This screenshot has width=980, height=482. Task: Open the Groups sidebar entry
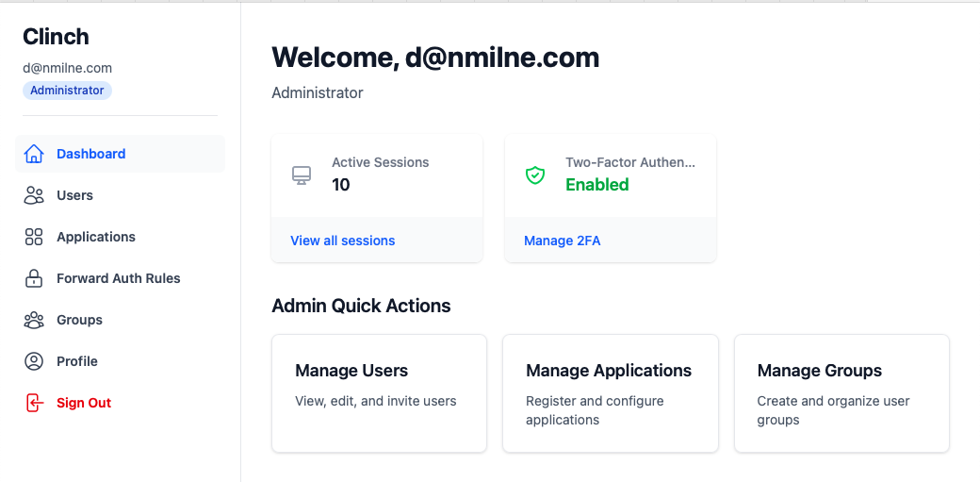tap(79, 320)
